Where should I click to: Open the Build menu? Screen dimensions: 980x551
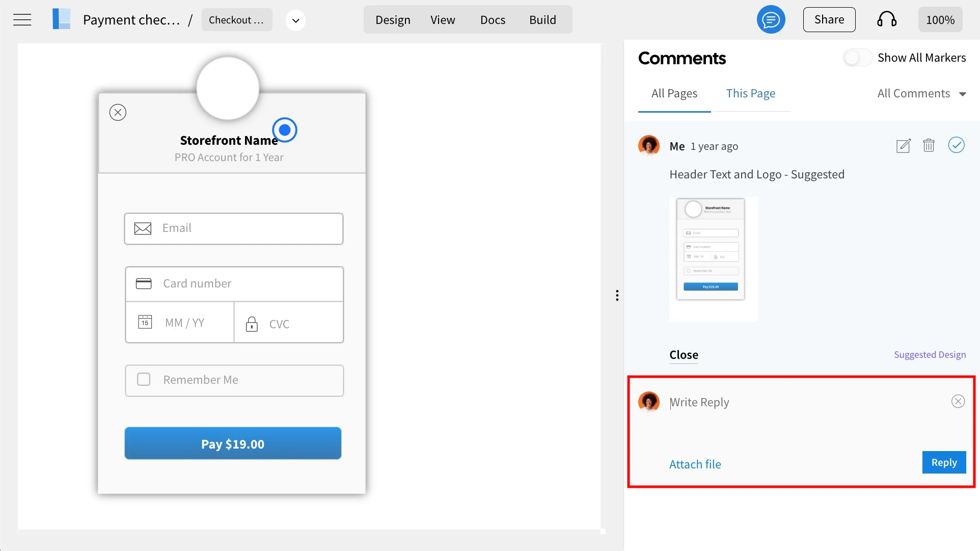pos(542,20)
